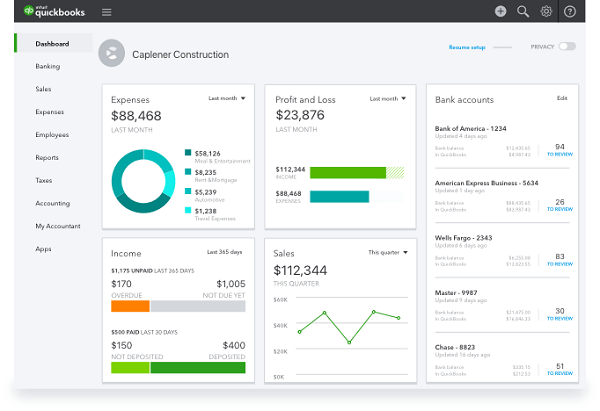Image resolution: width=600 pixels, height=411 pixels.
Task: Click the $8,235 Rent legend swatch
Action: click(188, 171)
